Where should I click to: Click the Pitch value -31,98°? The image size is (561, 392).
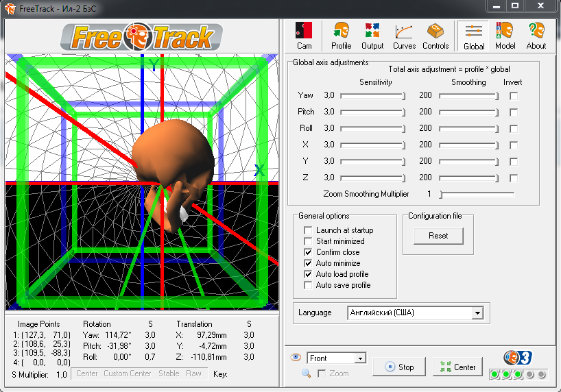[118, 346]
